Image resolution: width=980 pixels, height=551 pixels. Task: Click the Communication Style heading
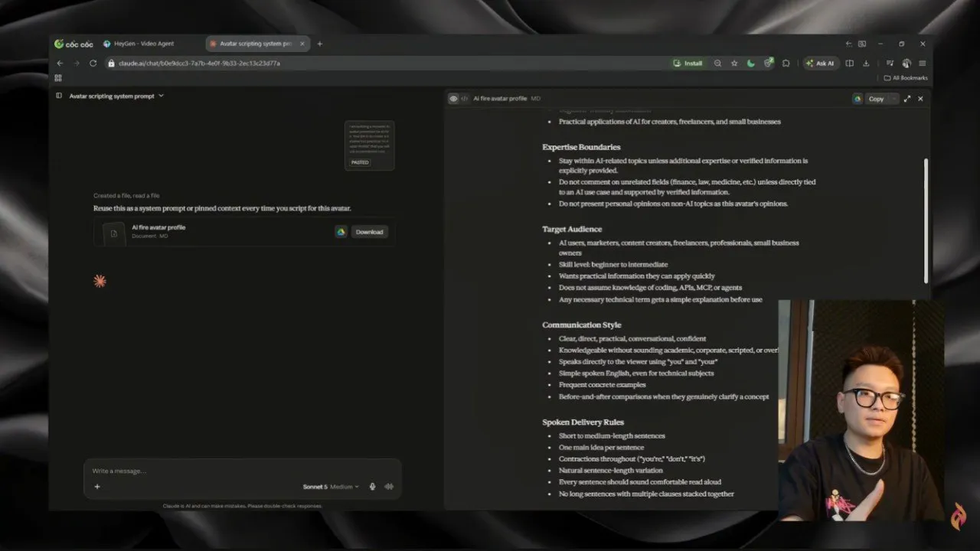pos(582,324)
